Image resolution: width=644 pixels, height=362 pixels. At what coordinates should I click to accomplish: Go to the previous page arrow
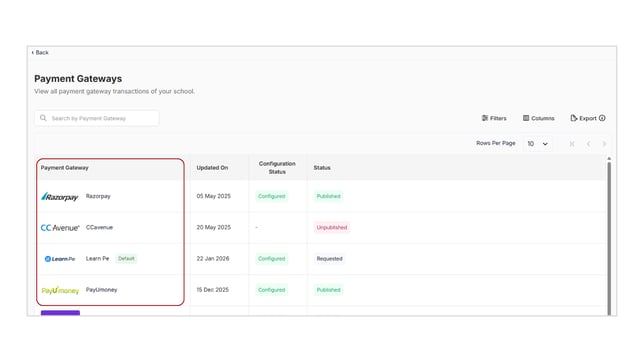(x=589, y=144)
